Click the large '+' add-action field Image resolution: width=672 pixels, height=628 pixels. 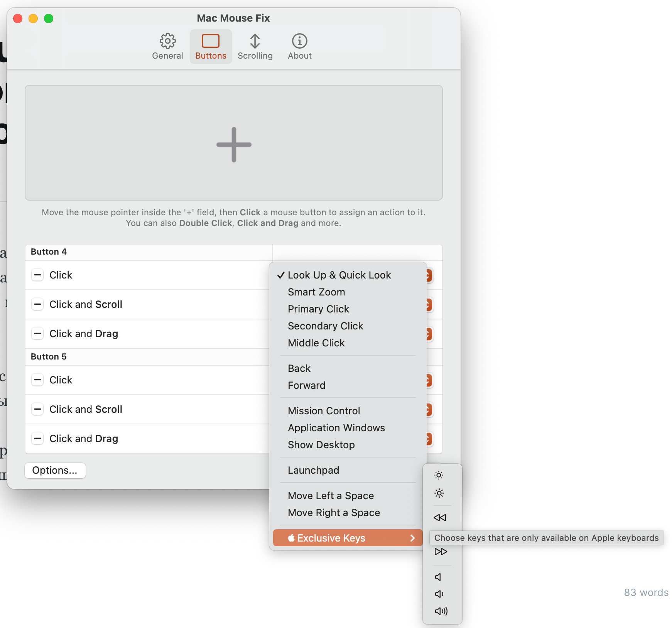click(x=234, y=143)
